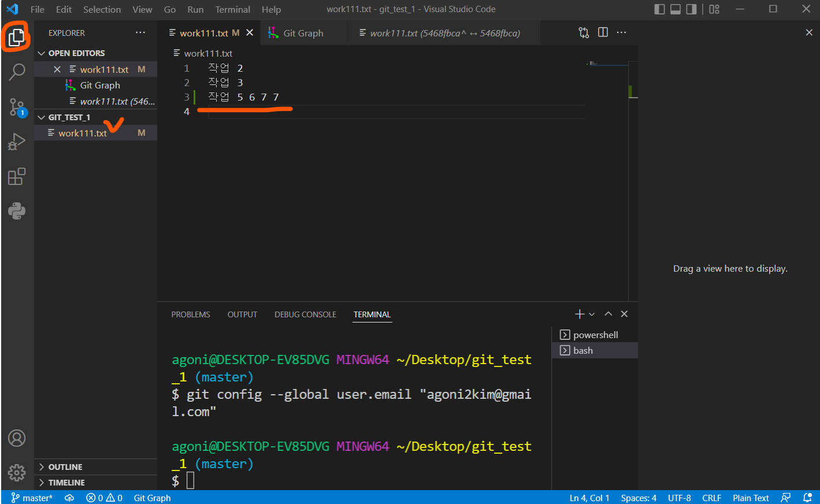The image size is (820, 504).
Task: Open Source Control view with 1 change
Action: click(x=17, y=107)
